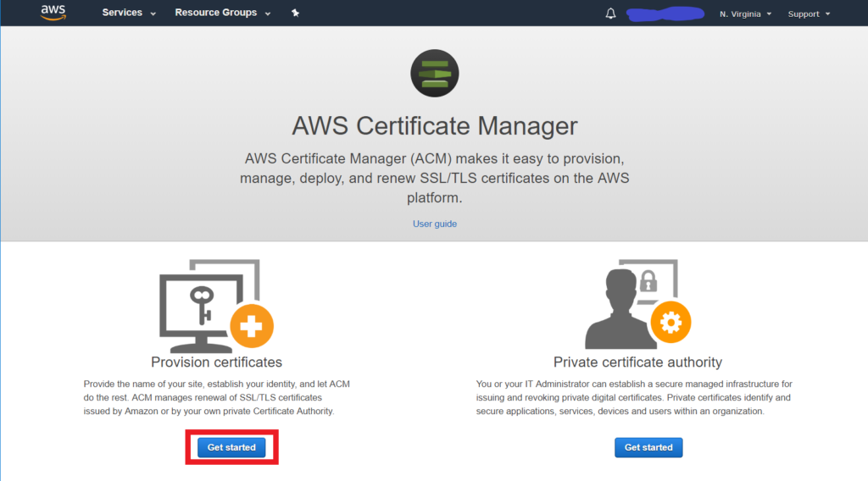Open the Services dropdown menu
Image resolution: width=868 pixels, height=481 pixels.
[129, 13]
